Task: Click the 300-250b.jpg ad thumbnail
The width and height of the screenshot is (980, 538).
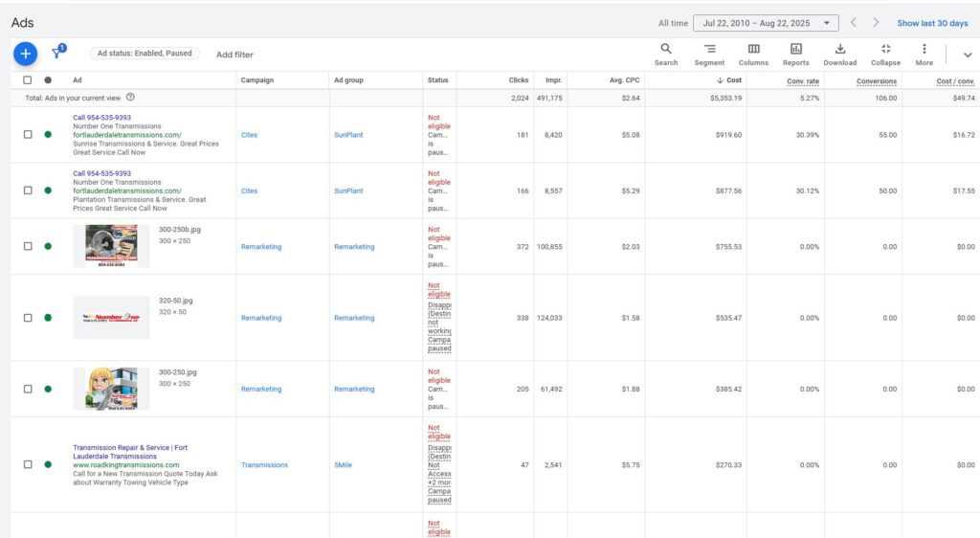Action: pyautogui.click(x=111, y=246)
